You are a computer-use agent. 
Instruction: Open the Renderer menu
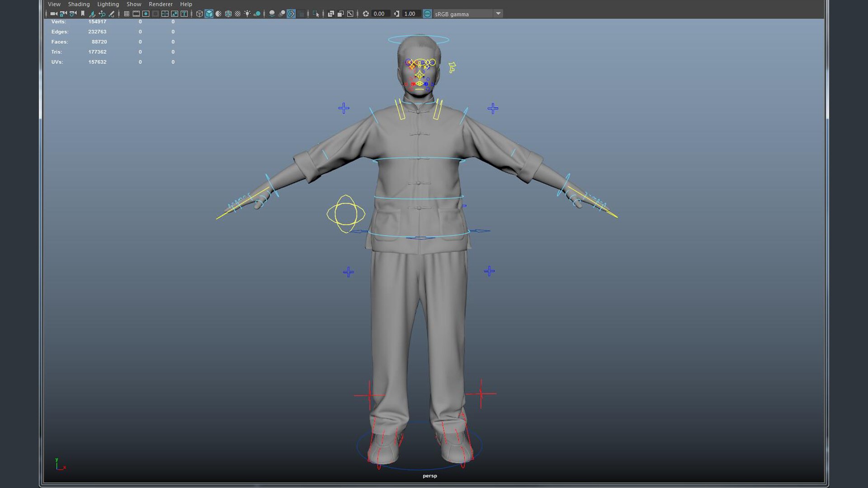pos(160,4)
